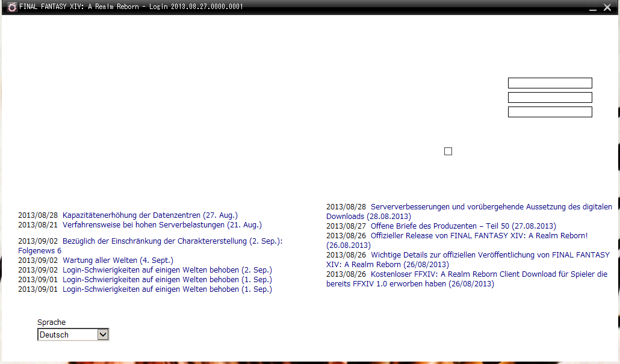Open the Sprache language dropdown
This screenshot has height=364, width=620.
pos(73,335)
